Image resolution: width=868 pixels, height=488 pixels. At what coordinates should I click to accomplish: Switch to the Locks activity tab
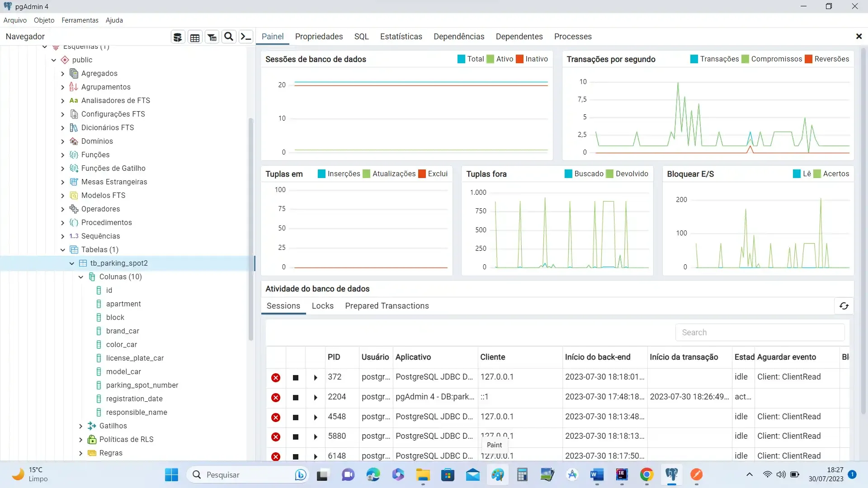point(322,305)
